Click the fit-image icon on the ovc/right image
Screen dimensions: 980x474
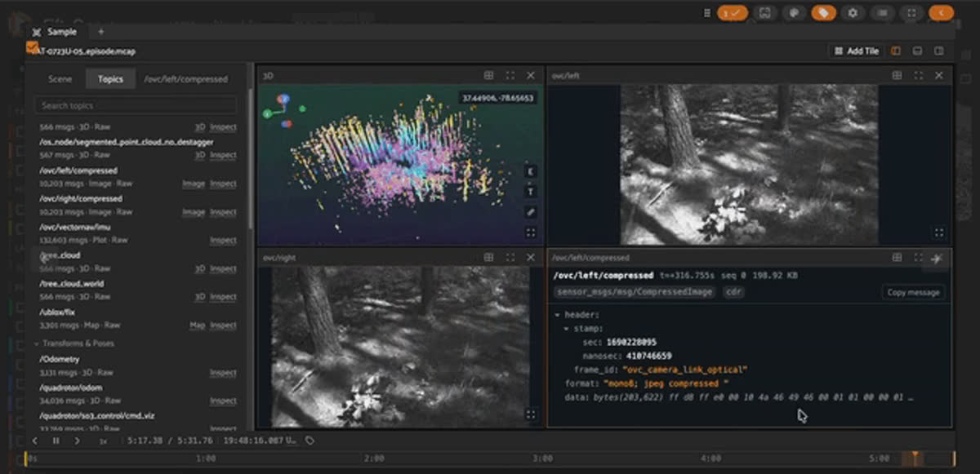coord(530,414)
